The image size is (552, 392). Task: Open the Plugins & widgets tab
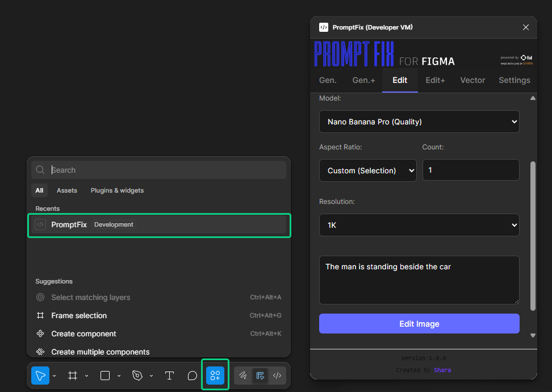[x=117, y=190]
